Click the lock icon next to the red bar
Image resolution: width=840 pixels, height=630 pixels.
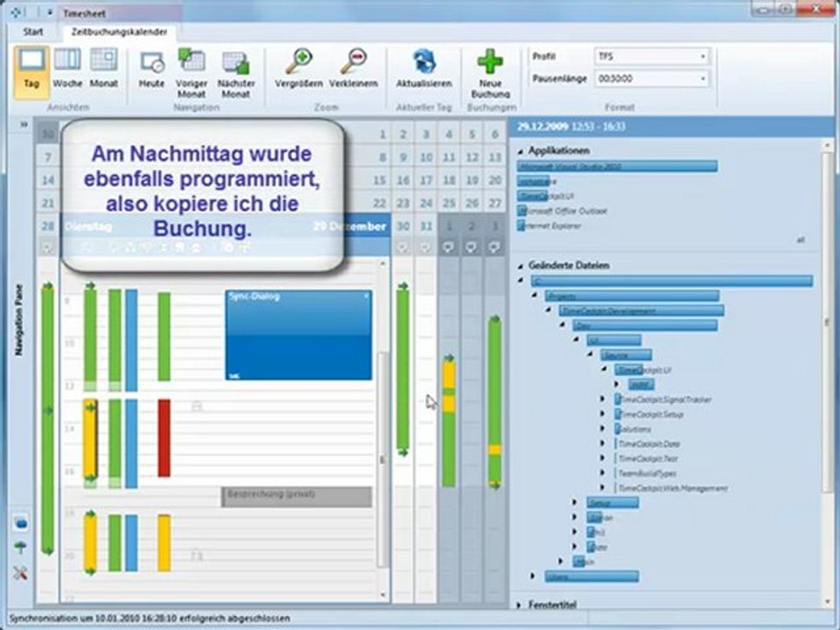[x=197, y=407]
